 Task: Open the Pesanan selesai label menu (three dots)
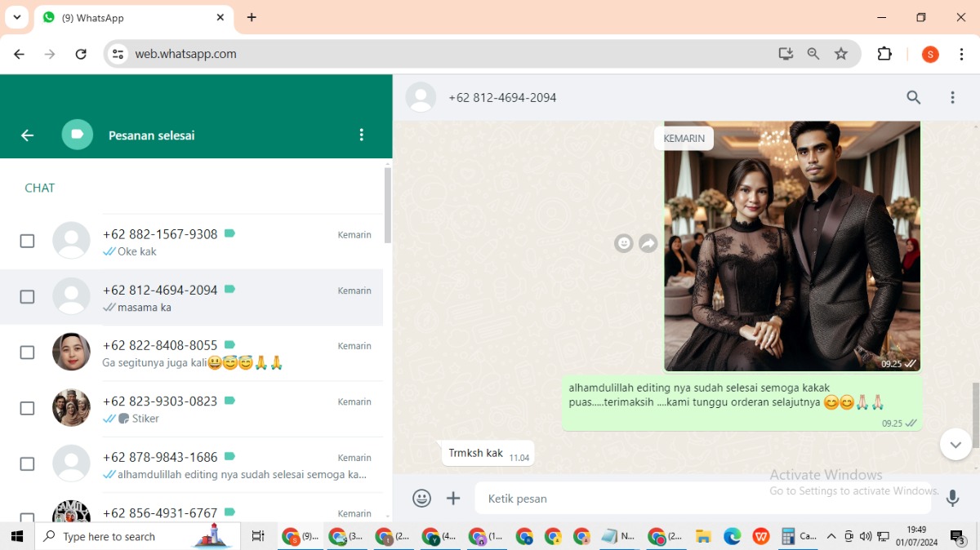(362, 135)
